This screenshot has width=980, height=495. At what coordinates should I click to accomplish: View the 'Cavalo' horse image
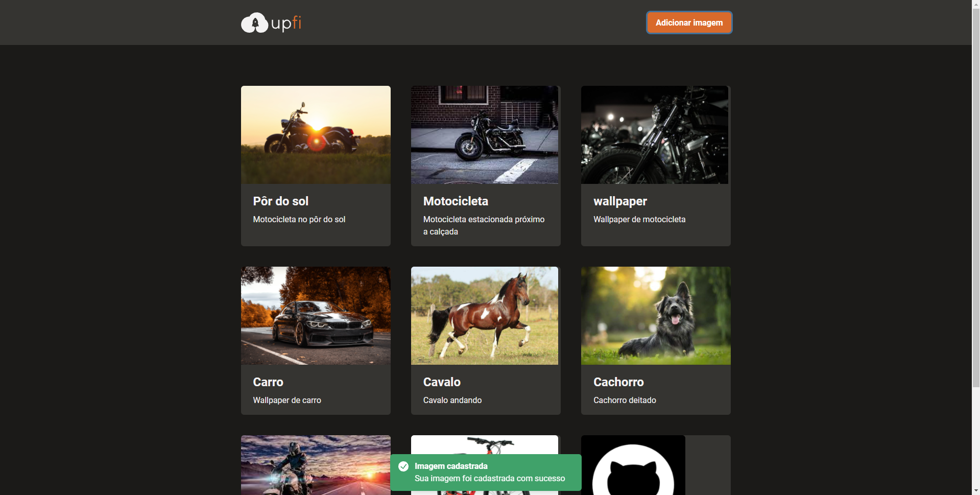[x=485, y=315]
